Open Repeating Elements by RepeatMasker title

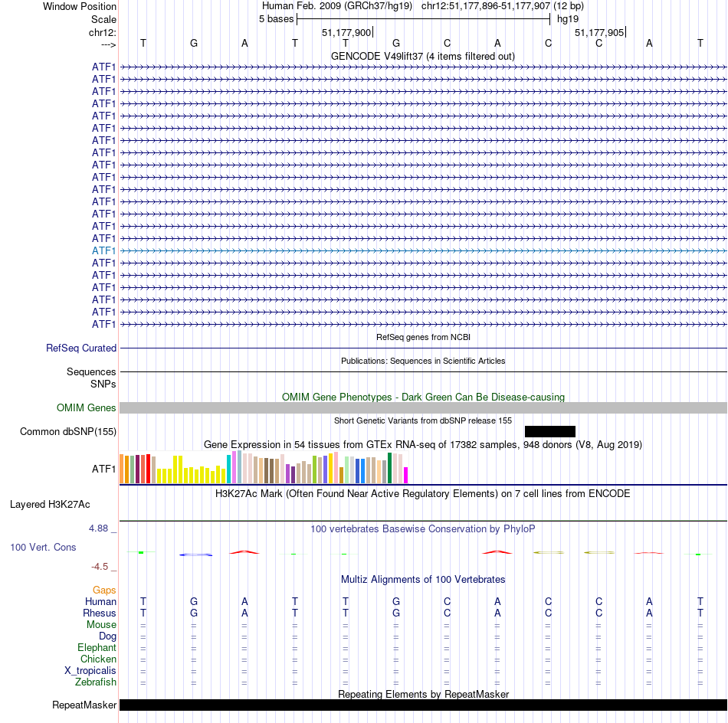pyautogui.click(x=423, y=694)
